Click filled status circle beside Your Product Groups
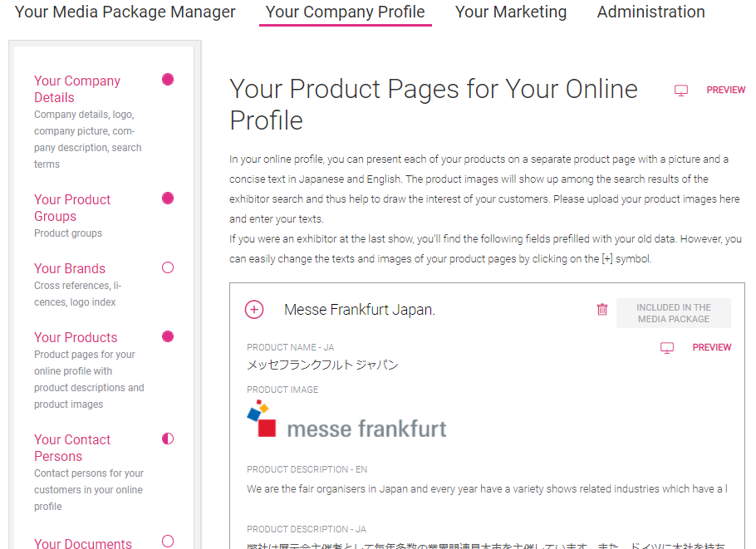756x549 pixels. (x=168, y=199)
